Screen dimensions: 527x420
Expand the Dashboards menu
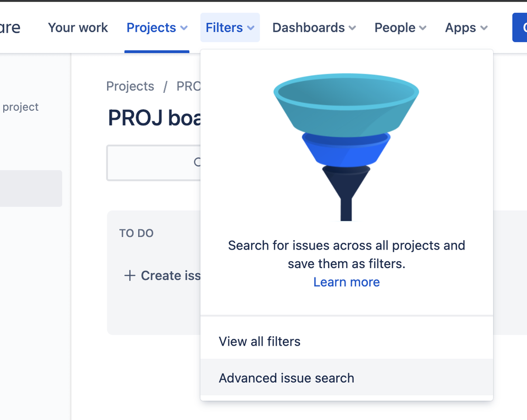[x=314, y=27]
